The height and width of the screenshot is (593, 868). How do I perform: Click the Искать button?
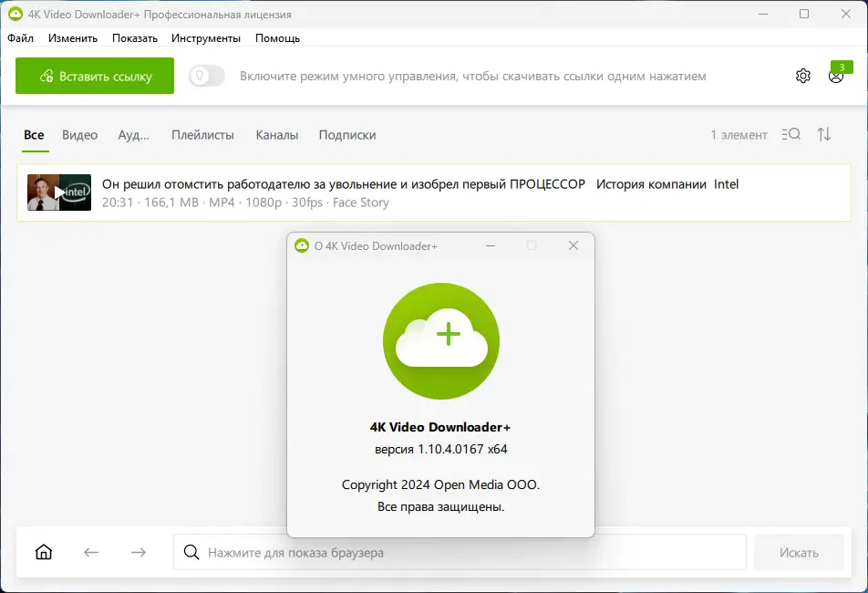pos(799,552)
